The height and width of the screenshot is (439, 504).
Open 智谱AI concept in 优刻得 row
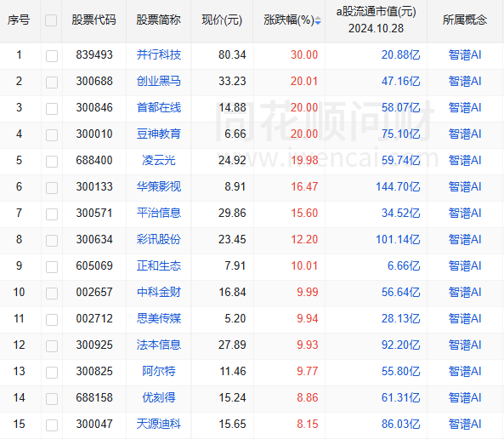pyautogui.click(x=465, y=398)
